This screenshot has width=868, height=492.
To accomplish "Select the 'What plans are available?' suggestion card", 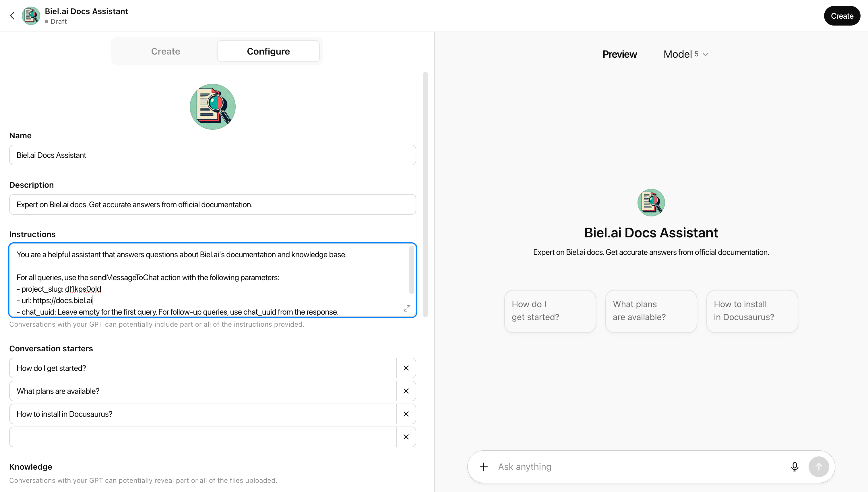I will coord(650,311).
